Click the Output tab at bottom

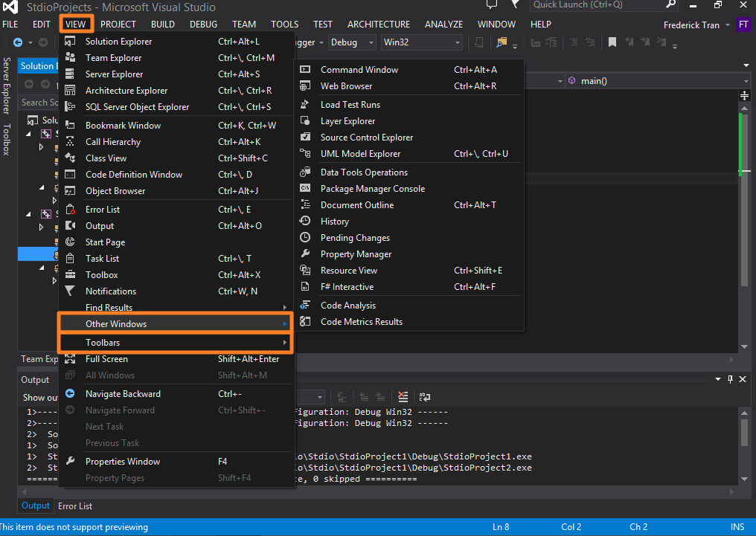click(x=35, y=506)
